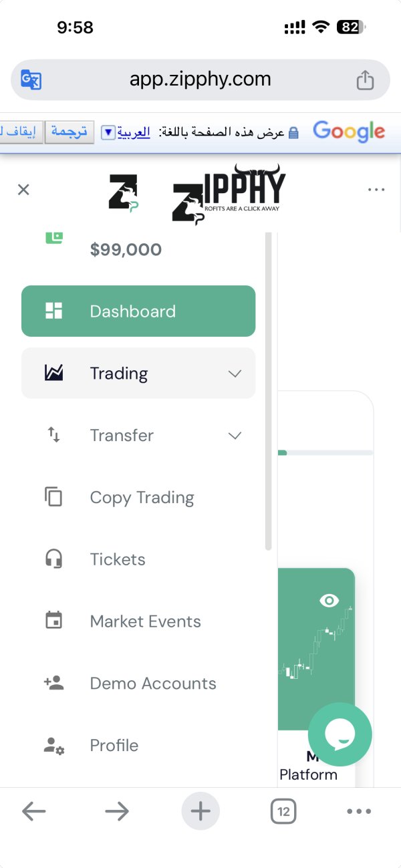Tap the browser new tab plus button
The height and width of the screenshot is (868, 401).
point(200,811)
